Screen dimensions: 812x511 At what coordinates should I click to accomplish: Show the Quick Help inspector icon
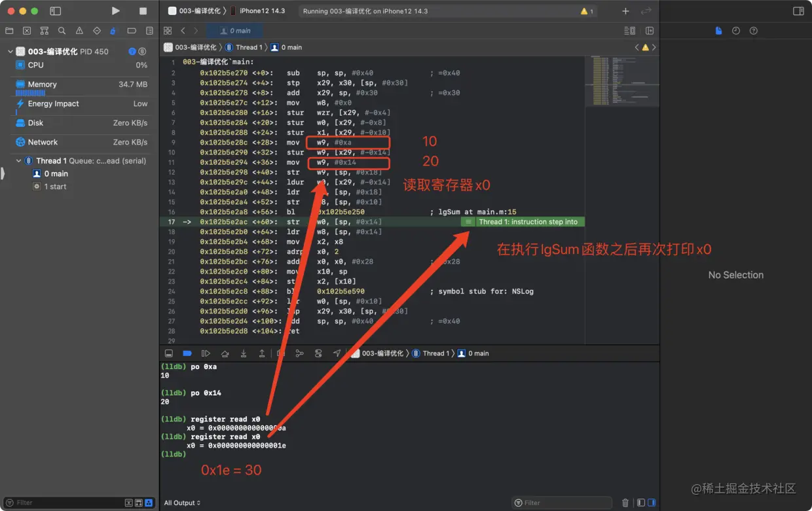[754, 31]
